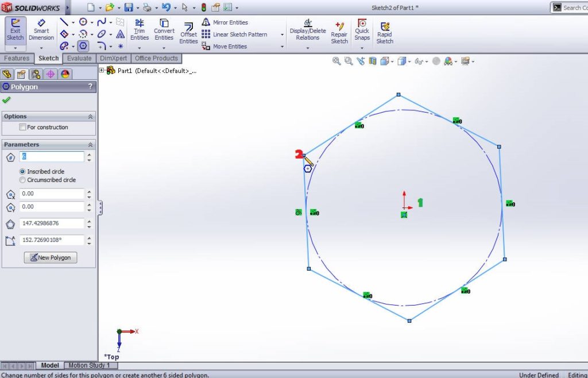588x378 pixels.
Task: Click the Zoom to Area icon
Action: point(349,61)
